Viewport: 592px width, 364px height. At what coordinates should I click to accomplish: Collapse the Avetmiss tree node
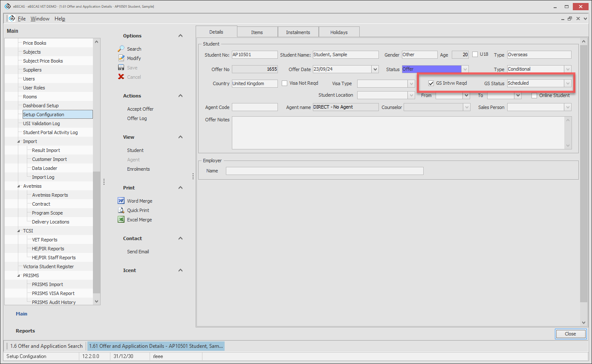tap(19, 186)
